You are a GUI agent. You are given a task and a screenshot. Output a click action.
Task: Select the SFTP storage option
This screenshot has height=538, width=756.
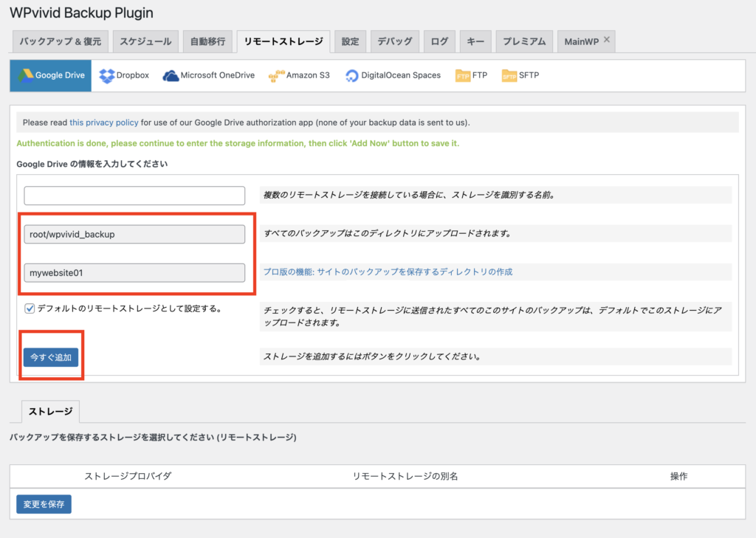point(520,75)
